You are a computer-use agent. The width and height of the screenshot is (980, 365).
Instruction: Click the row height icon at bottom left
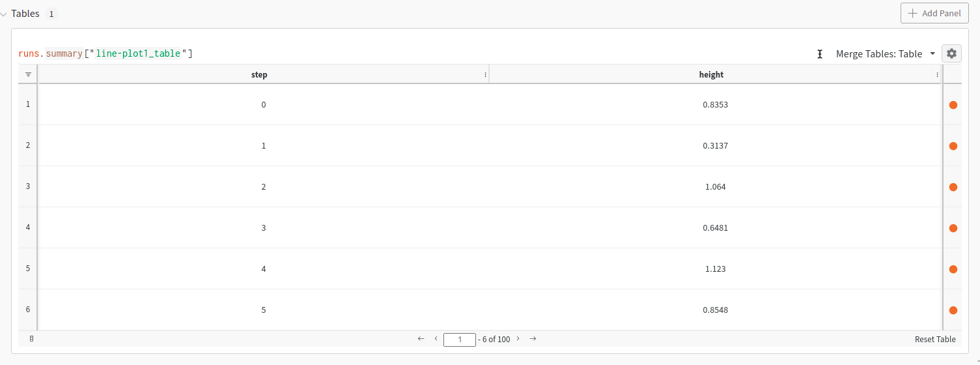coord(31,339)
